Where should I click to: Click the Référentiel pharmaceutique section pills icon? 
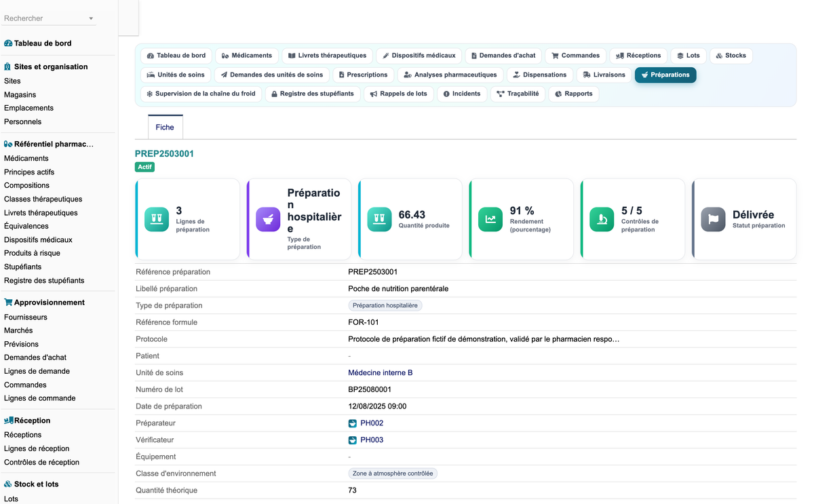pyautogui.click(x=8, y=144)
